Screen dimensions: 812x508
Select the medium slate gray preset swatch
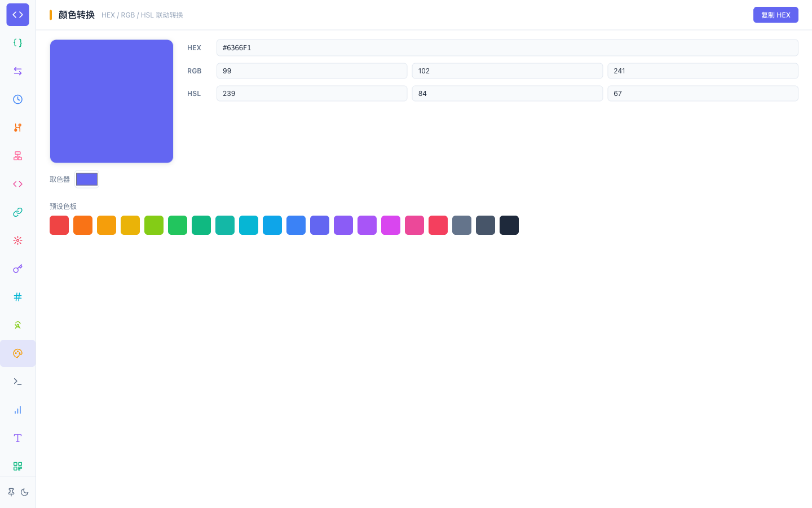pos(486,225)
